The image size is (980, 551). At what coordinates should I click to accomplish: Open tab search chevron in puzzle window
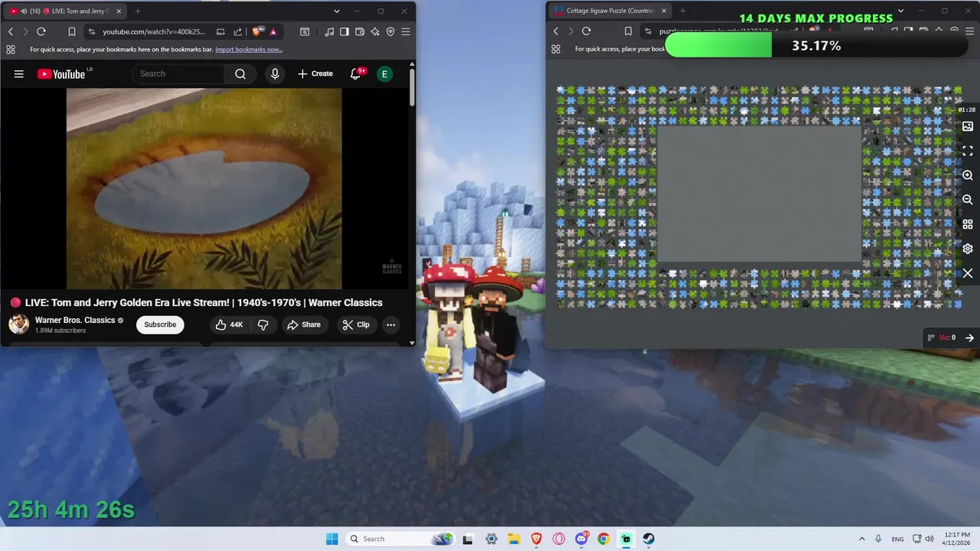point(900,11)
